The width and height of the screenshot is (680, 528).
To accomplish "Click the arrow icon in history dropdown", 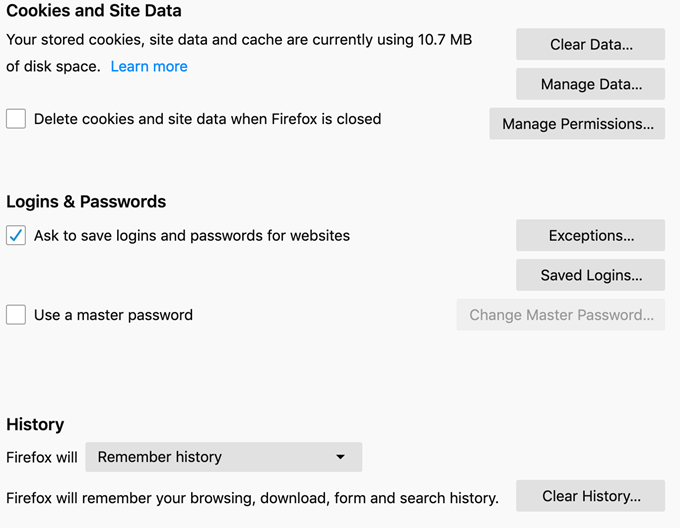I will click(340, 457).
